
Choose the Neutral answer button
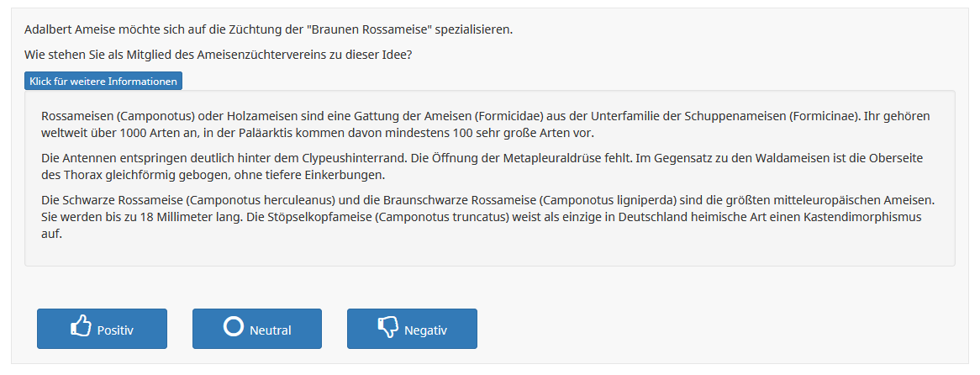(257, 329)
